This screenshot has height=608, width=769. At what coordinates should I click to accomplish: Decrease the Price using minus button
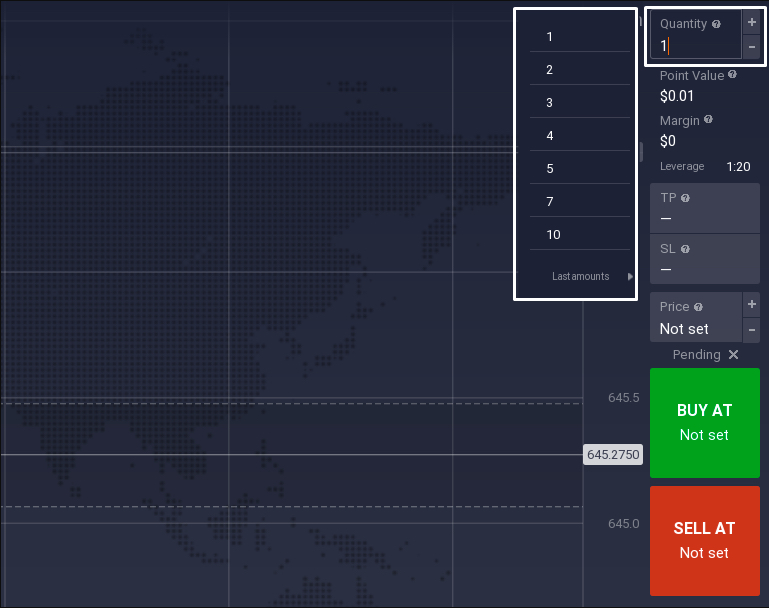tap(752, 329)
